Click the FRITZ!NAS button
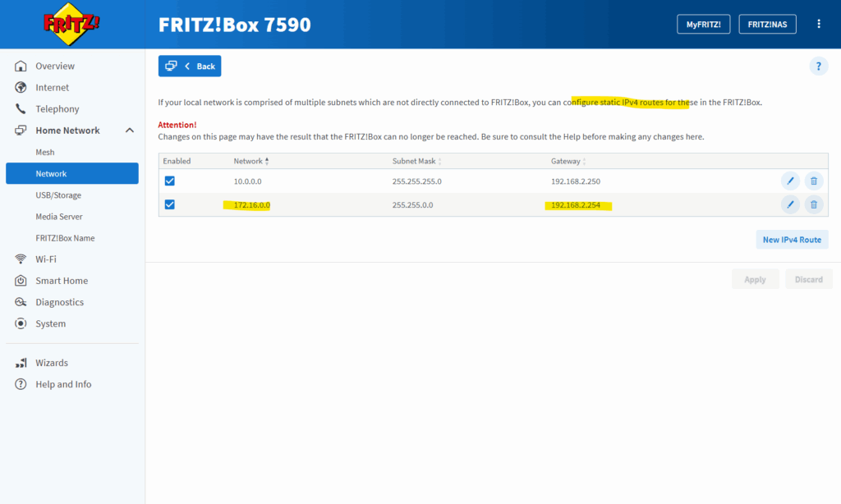The height and width of the screenshot is (504, 841). coord(767,24)
